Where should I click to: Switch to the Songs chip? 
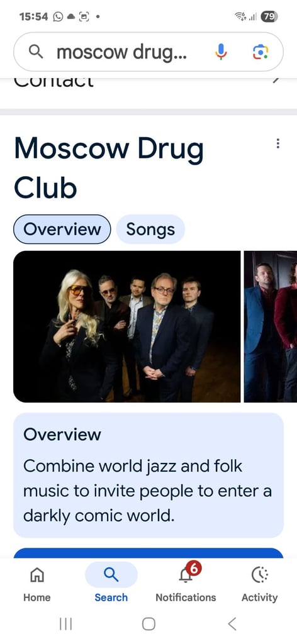pyautogui.click(x=150, y=229)
